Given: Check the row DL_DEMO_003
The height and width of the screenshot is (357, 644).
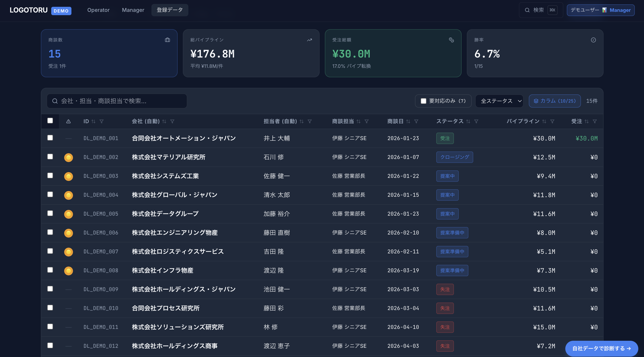Looking at the screenshot, I should tap(50, 175).
